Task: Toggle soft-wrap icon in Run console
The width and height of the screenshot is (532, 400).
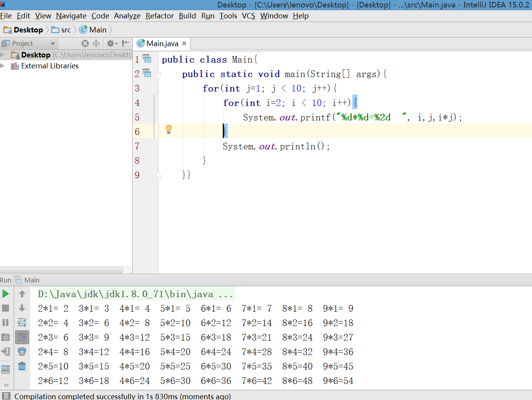Action: (22, 323)
